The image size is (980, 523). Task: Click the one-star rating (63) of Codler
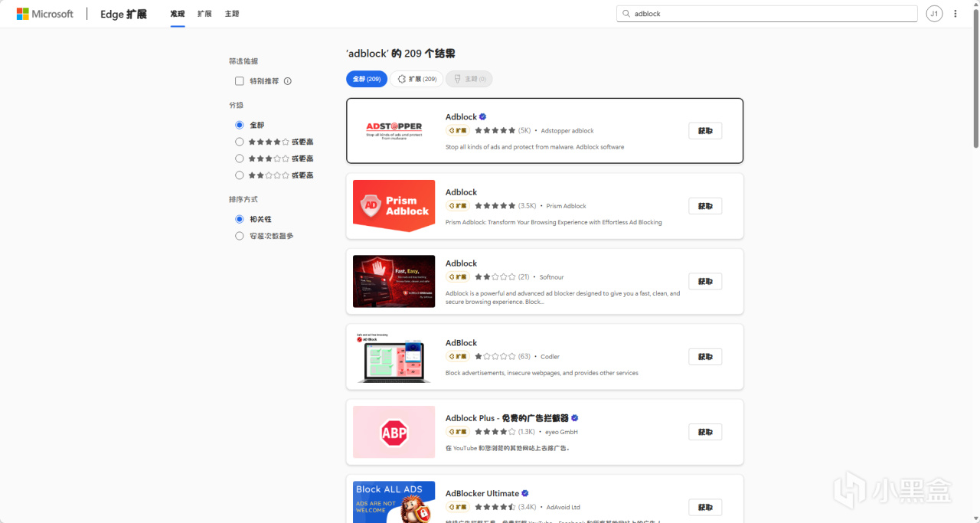pyautogui.click(x=502, y=357)
